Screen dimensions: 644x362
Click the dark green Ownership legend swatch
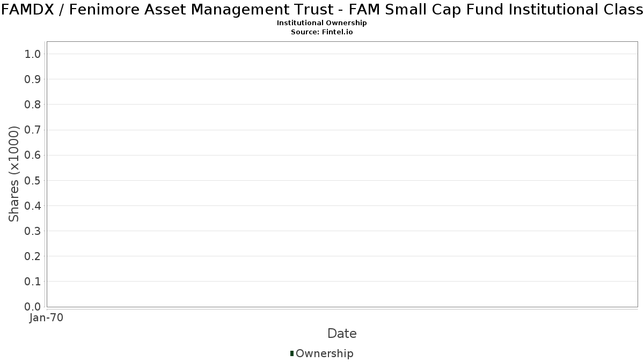[x=292, y=353]
